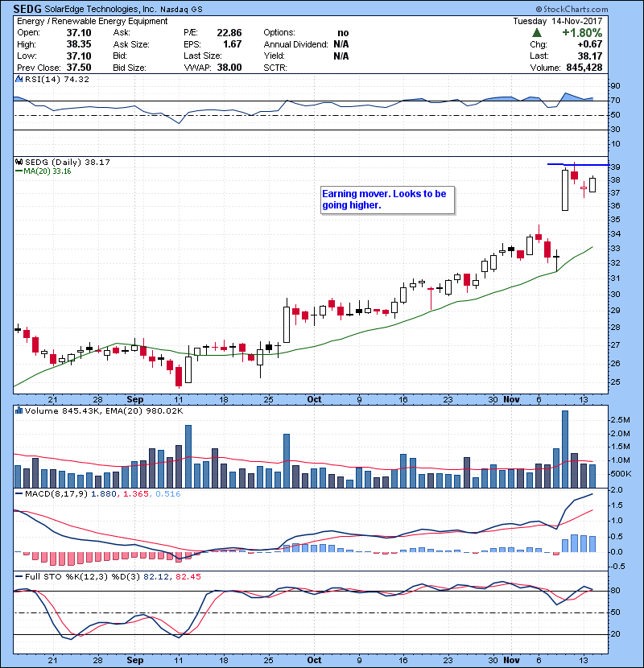Click the 2.5M volume axis label

point(621,419)
